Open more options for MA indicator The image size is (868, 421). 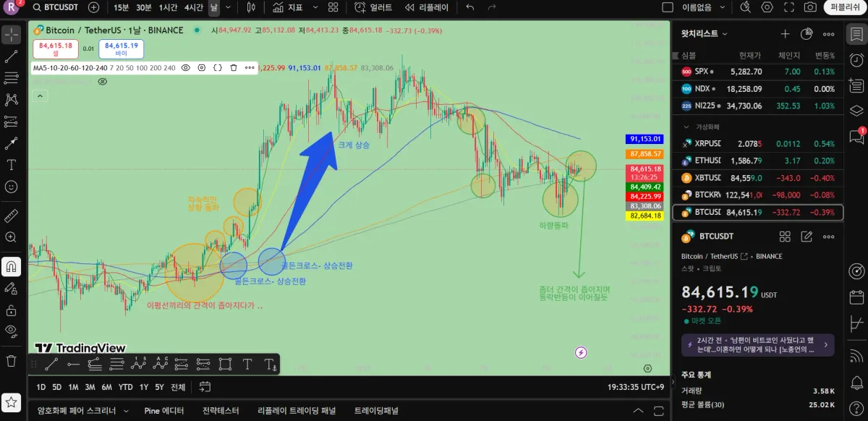(x=250, y=67)
